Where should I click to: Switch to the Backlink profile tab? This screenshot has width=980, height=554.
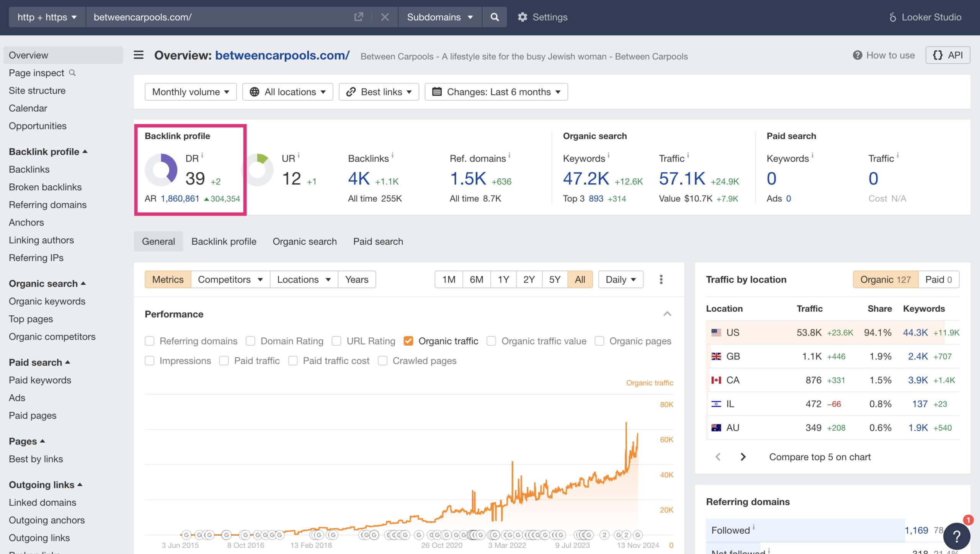click(224, 242)
